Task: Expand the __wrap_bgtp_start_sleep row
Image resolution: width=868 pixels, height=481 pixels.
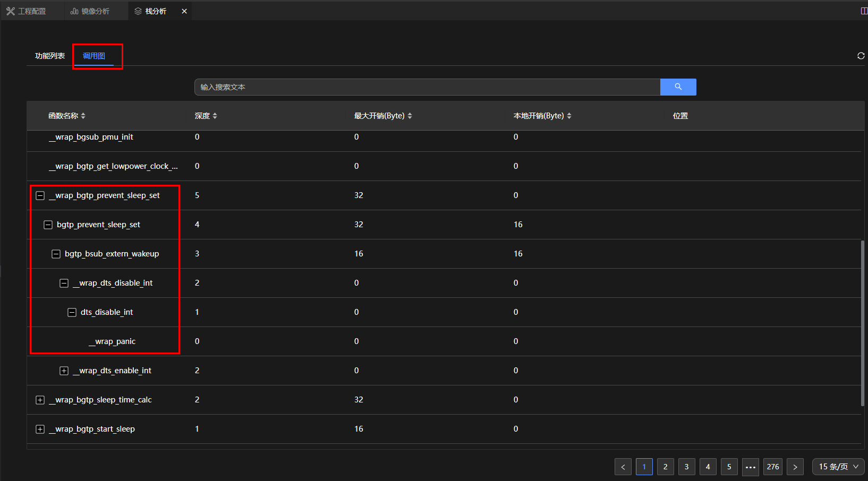Action: coord(40,429)
